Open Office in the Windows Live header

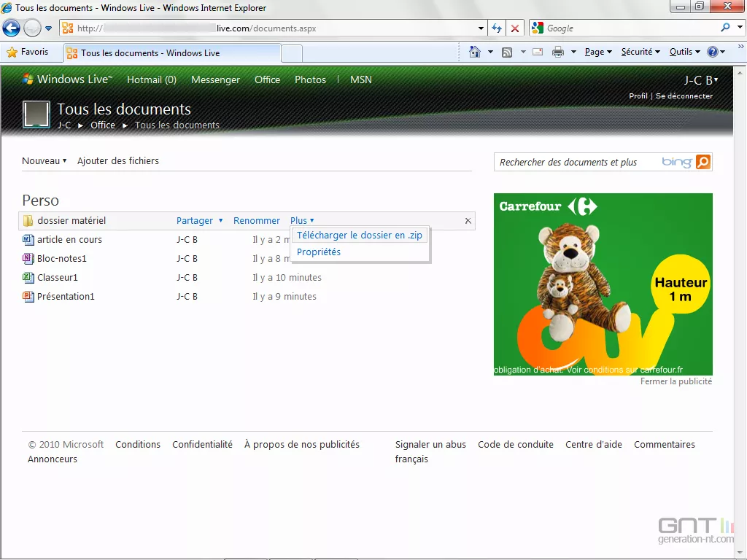[x=267, y=80]
